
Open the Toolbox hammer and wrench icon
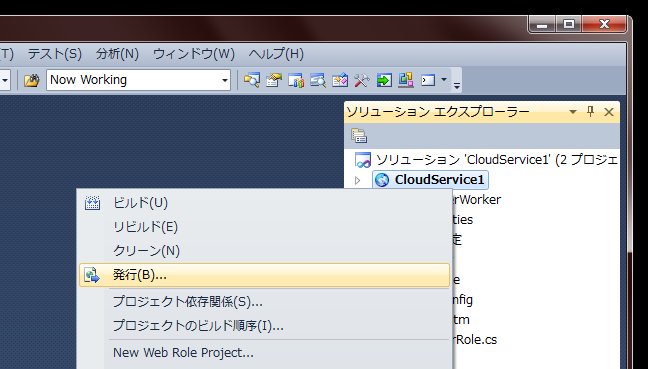pos(362,79)
